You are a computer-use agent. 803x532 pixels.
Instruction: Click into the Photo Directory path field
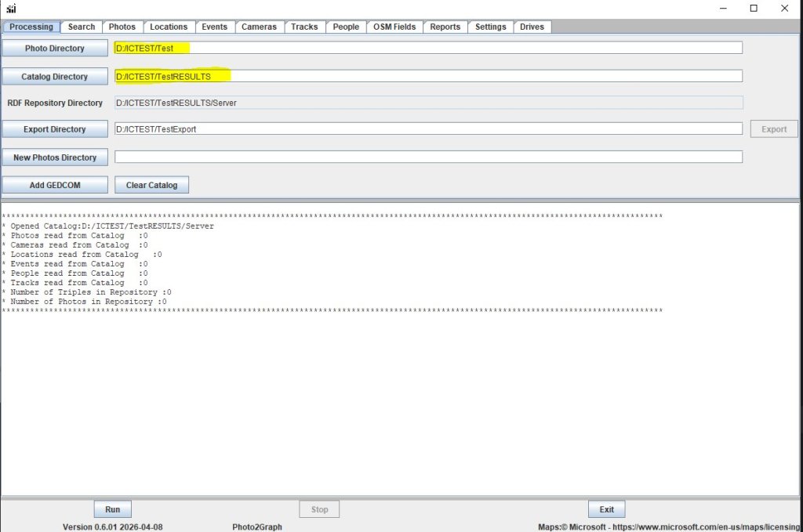[x=427, y=48]
